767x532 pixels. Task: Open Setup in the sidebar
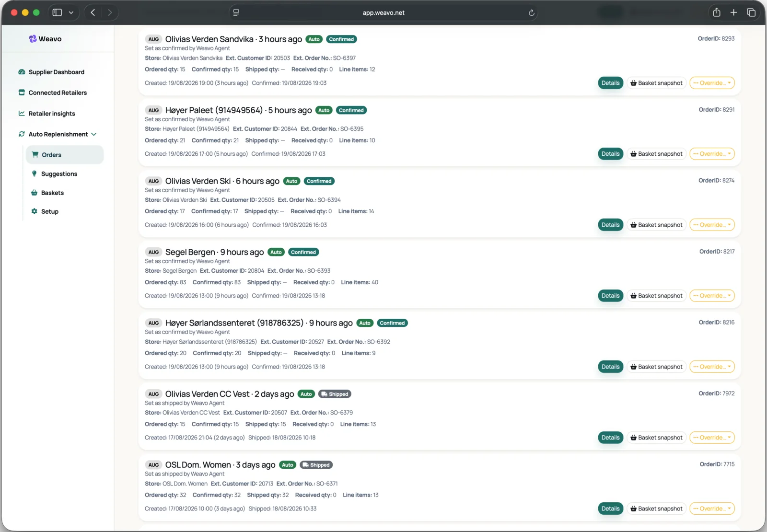point(49,211)
